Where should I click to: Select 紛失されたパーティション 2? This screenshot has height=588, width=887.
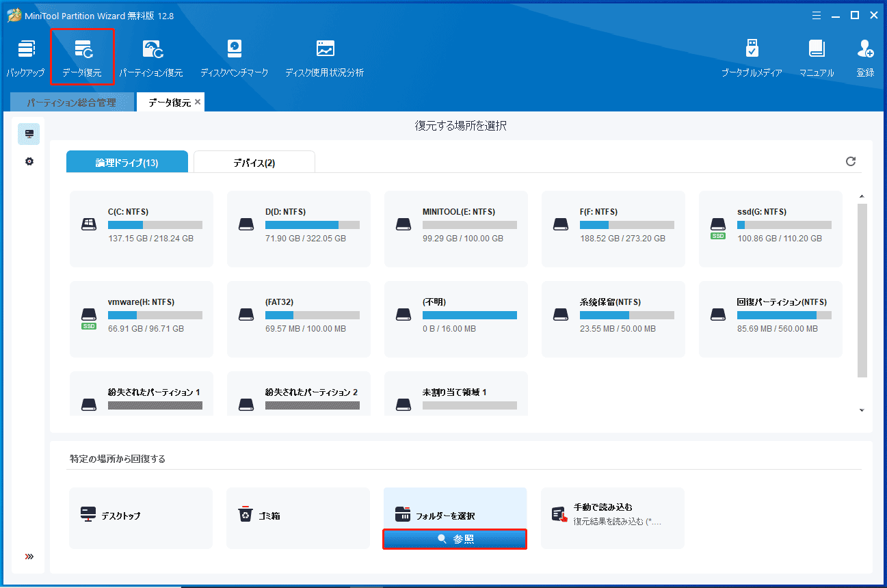tap(299, 394)
